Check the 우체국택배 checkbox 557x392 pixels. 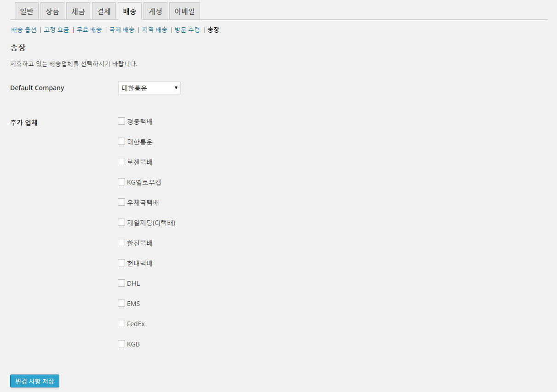[121, 202]
